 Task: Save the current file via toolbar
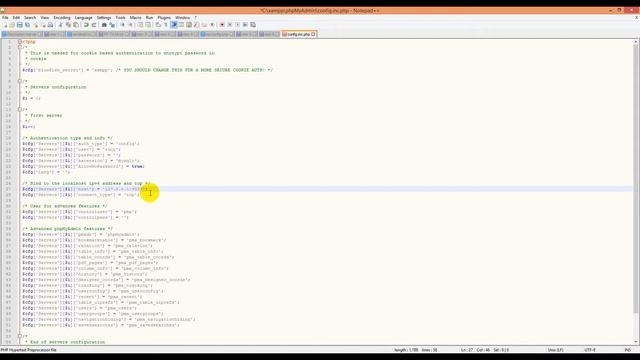[20, 25]
